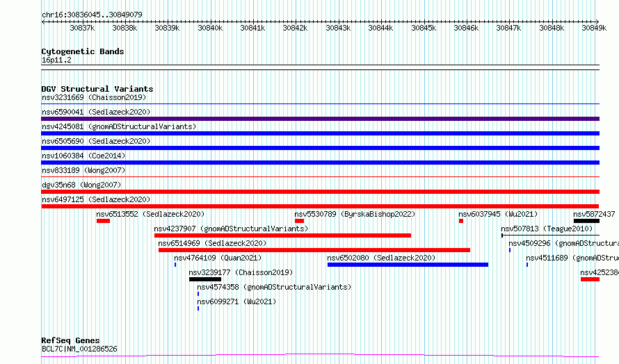This screenshot has height=364, width=619.
Task: Open the nsv507813 (Teague2010) label
Action: pyautogui.click(x=547, y=229)
